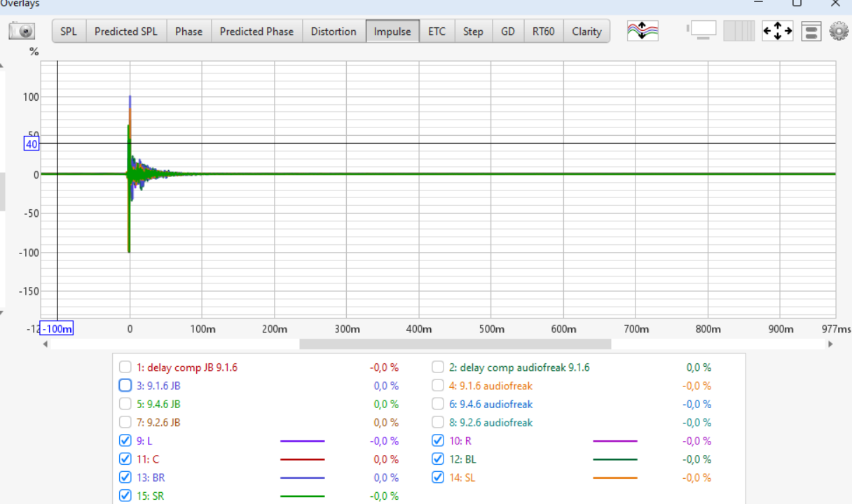Switch to the SPL tab
Image resolution: width=852 pixels, height=504 pixels.
[x=69, y=31]
